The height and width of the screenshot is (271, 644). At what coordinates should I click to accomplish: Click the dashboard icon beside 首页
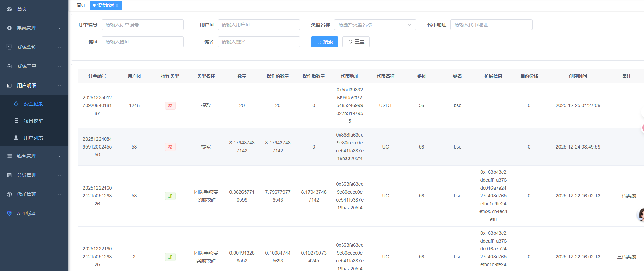click(x=9, y=9)
